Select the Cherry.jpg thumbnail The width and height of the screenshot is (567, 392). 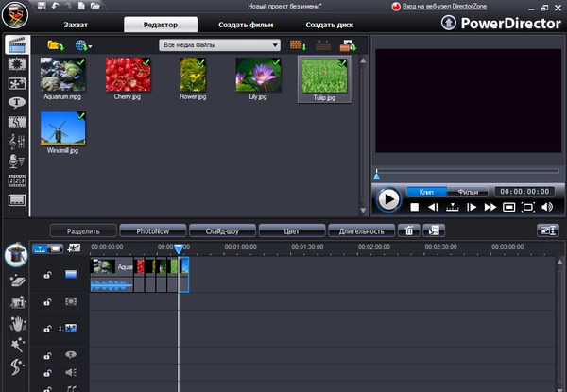128,75
